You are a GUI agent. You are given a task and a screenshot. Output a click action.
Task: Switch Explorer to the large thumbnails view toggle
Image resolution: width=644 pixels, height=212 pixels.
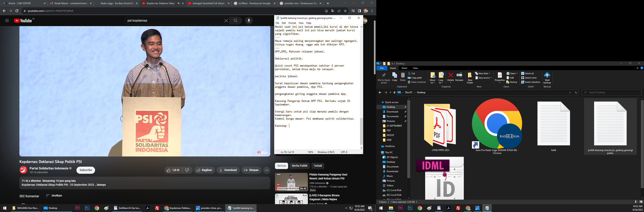(641, 202)
